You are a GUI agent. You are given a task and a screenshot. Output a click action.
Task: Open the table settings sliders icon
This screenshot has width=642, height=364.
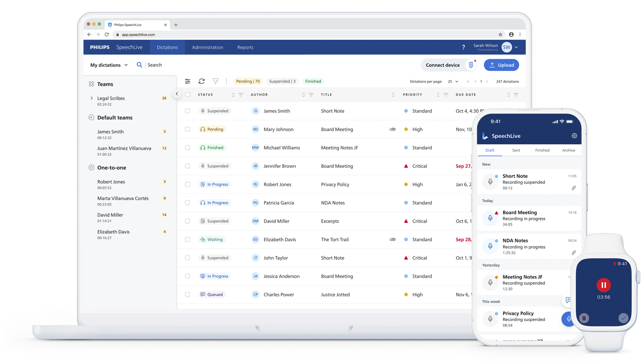[x=188, y=81]
